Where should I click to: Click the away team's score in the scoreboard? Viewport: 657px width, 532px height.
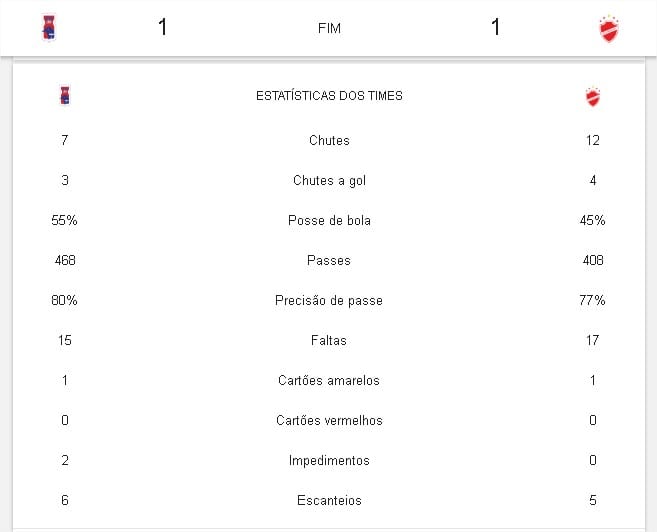tap(495, 27)
